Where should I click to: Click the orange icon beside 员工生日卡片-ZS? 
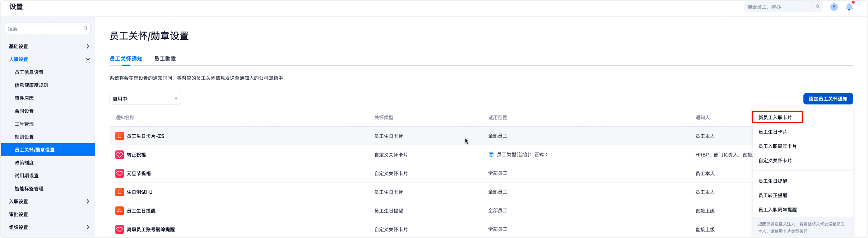pyautogui.click(x=120, y=136)
